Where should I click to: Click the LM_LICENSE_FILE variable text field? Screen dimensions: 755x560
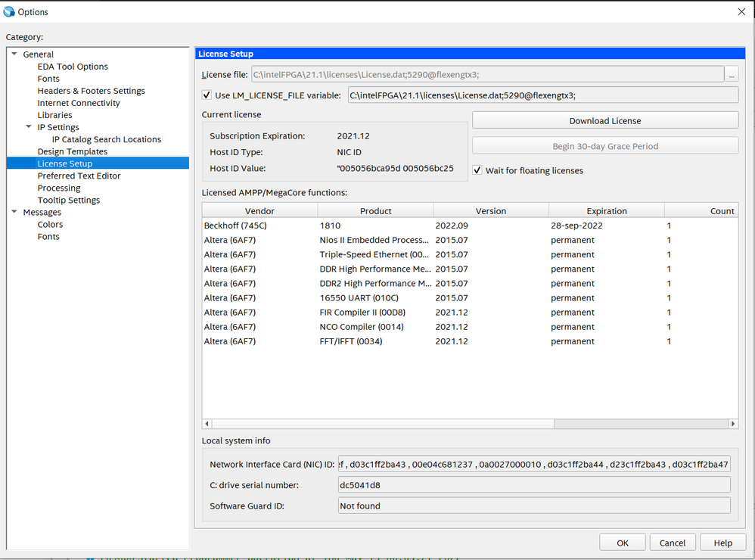(542, 95)
